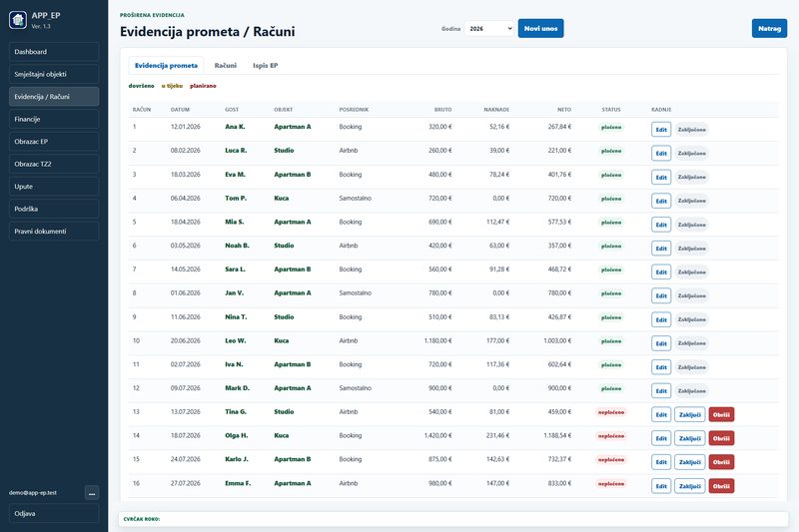
Task: Click Zaključi for Karlo J. invoice
Action: (690, 462)
